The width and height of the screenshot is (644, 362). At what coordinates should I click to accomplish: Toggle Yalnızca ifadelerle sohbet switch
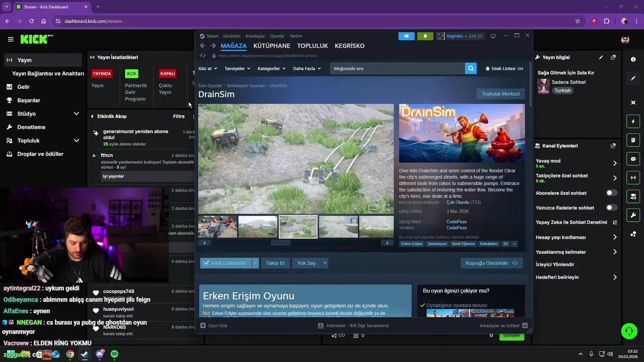612,208
